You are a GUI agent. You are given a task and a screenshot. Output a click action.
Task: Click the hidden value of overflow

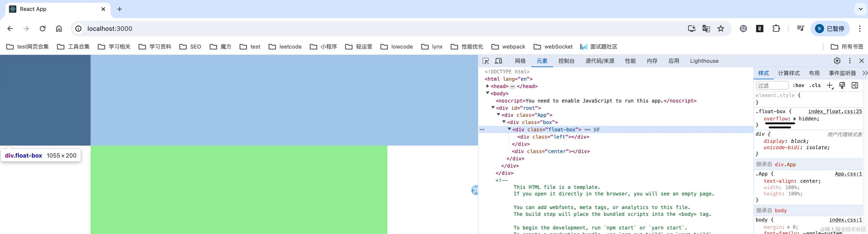807,119
